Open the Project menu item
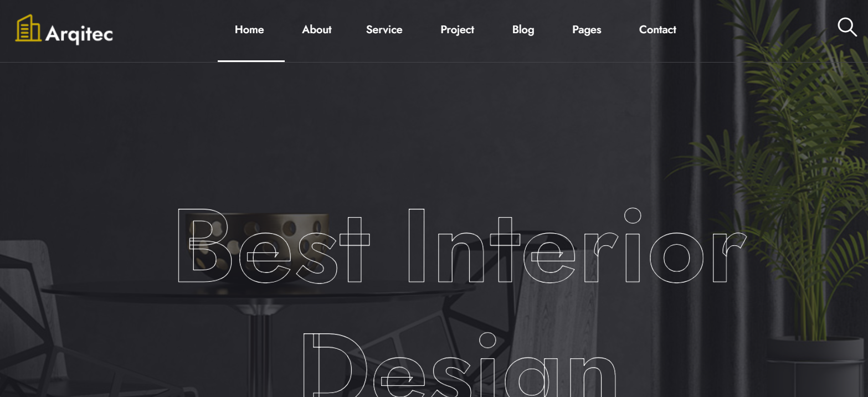Screen dimensions: 868x397 coord(458,30)
